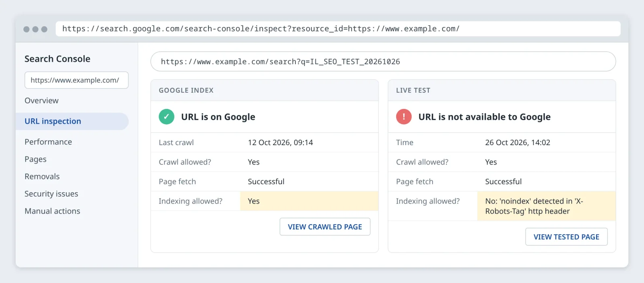644x283 pixels.
Task: Click the Search Console title
Action: click(57, 59)
